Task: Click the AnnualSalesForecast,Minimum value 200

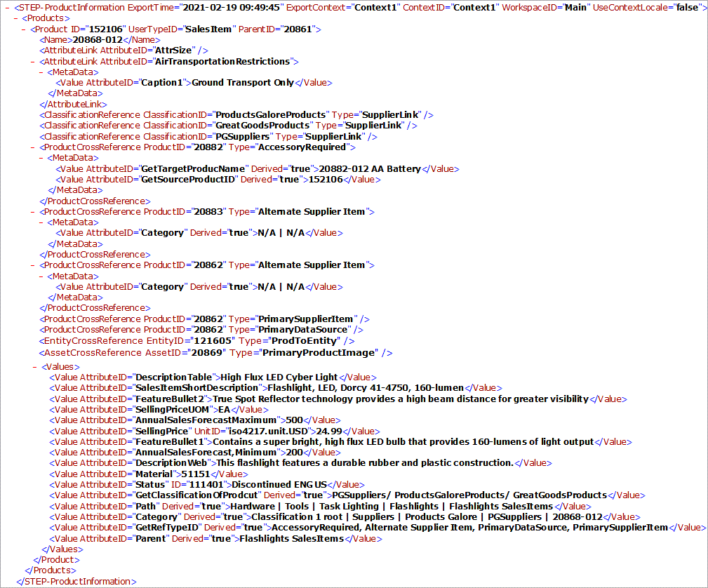Action: [x=295, y=453]
